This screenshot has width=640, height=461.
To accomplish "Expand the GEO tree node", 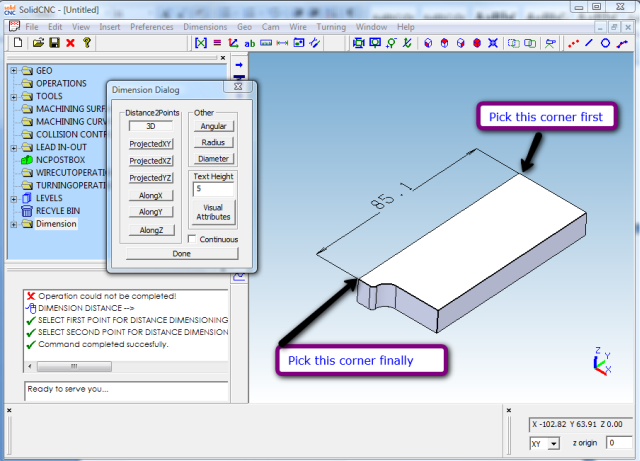I will [x=13, y=71].
